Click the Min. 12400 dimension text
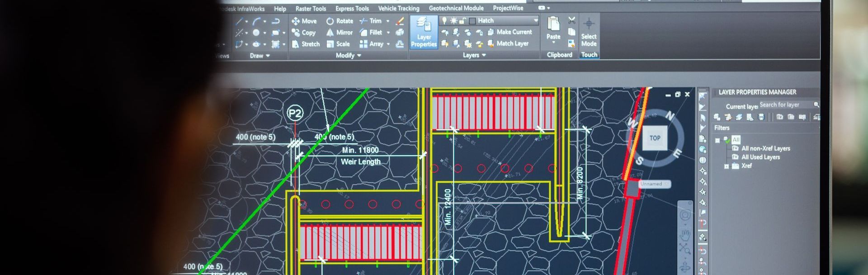 [448, 207]
